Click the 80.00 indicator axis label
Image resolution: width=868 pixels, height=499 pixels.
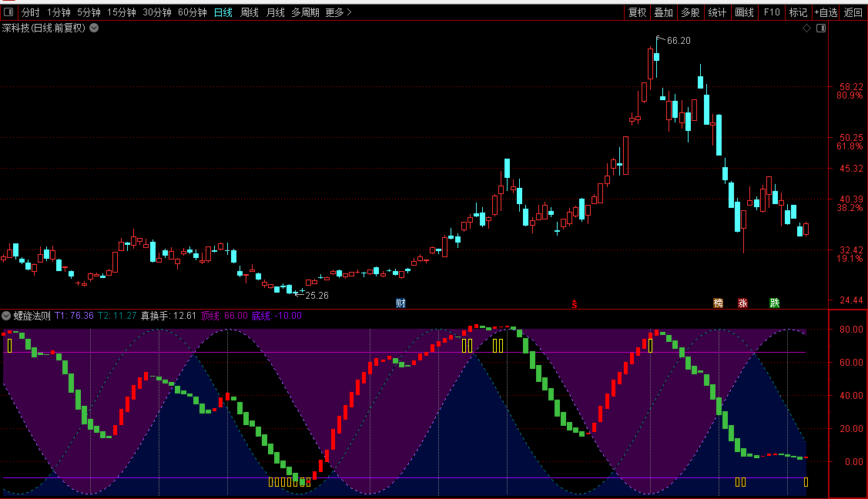851,329
